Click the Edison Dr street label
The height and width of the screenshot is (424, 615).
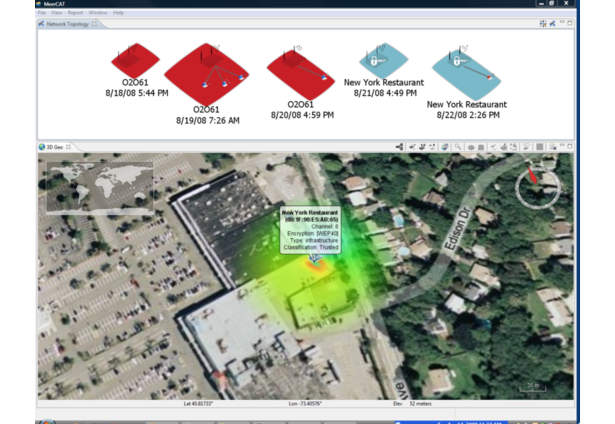coord(457,228)
